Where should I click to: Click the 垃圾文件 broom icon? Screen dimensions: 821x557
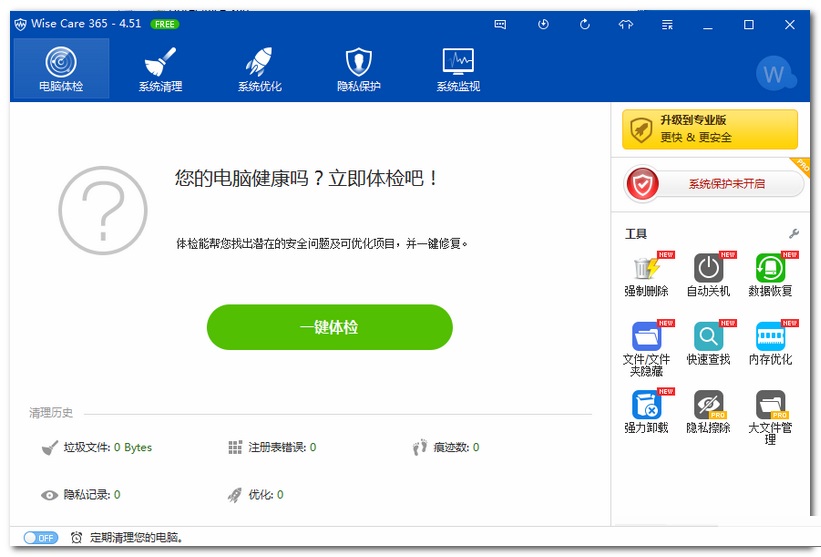pos(50,448)
